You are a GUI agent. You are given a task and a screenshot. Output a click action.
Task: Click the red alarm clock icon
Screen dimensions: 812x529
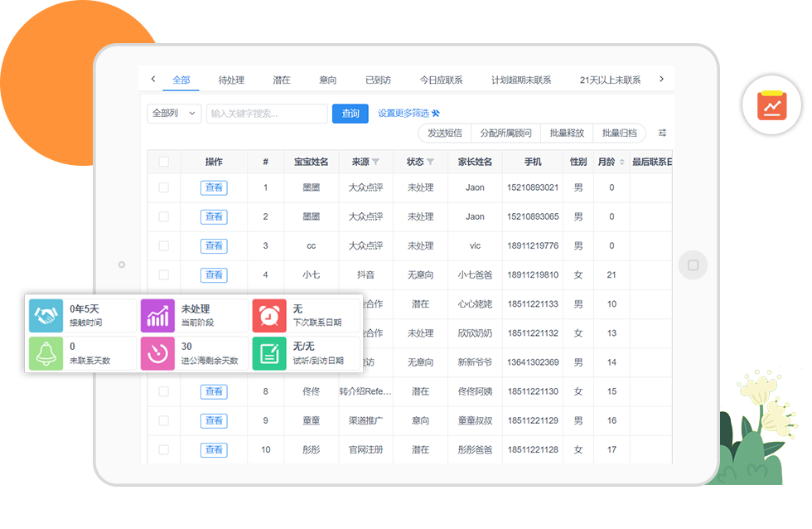coord(269,316)
